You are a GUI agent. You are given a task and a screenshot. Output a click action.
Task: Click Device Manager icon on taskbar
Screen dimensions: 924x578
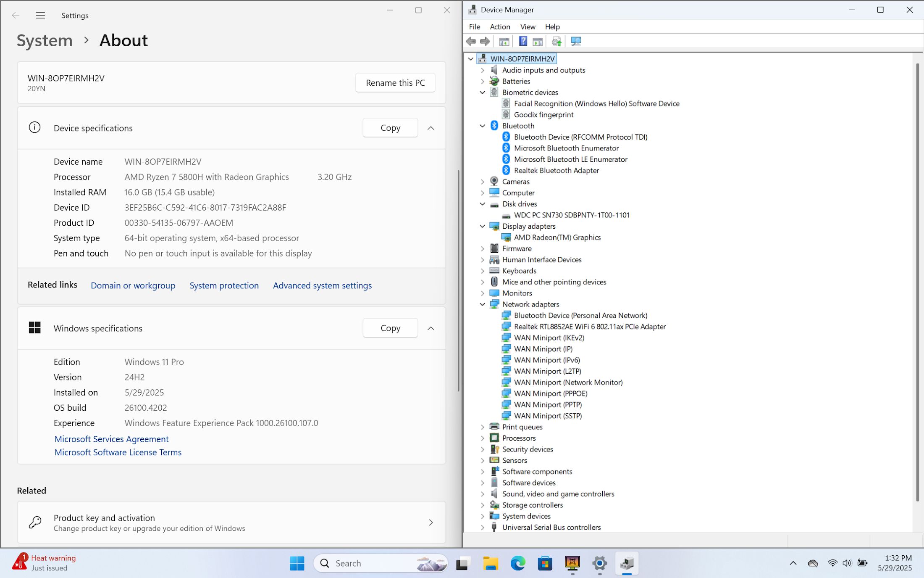627,563
